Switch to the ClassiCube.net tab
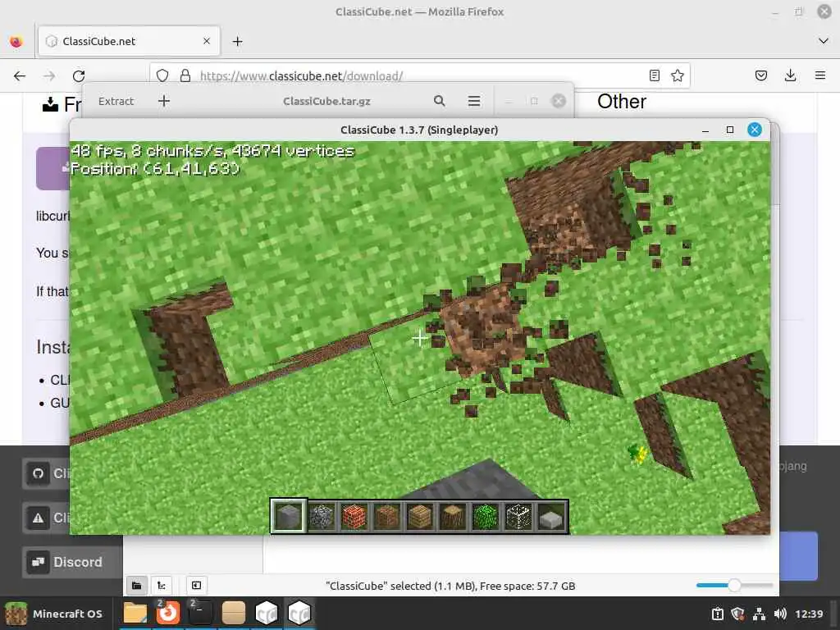This screenshot has height=630, width=840. 129,41
